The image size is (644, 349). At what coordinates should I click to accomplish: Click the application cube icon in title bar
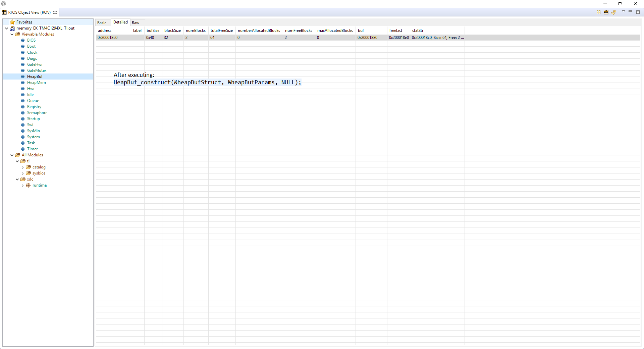point(3,3)
